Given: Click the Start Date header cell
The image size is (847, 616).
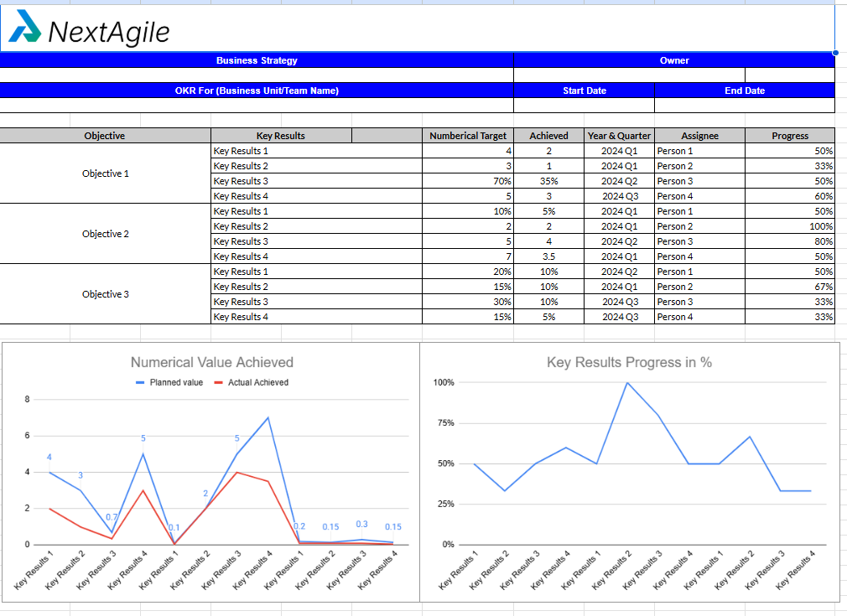Looking at the screenshot, I should pos(584,91).
